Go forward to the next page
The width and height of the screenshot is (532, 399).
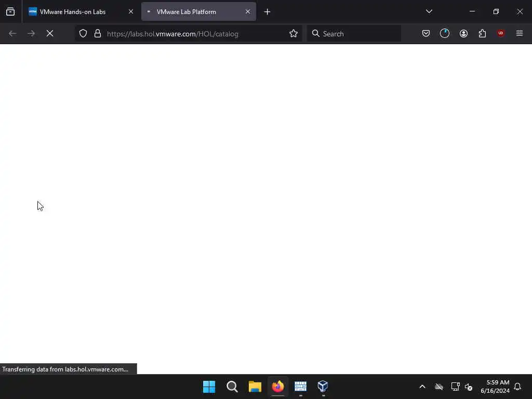click(31, 33)
